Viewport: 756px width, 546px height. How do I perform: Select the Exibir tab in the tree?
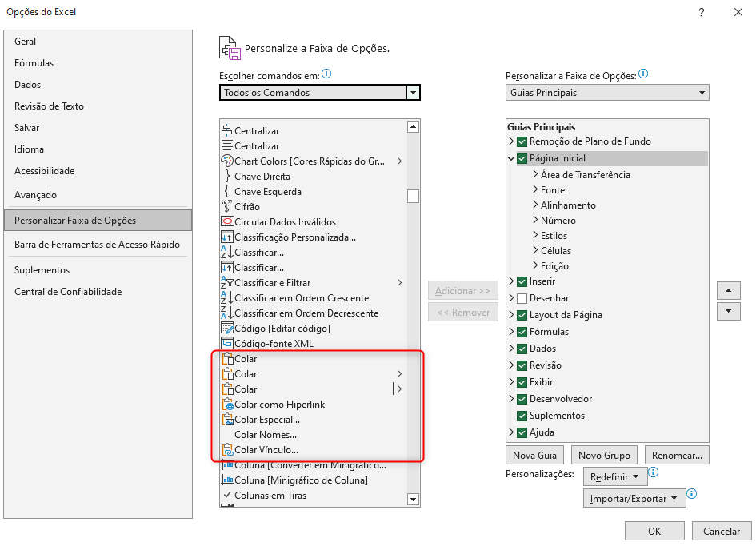[x=541, y=382]
